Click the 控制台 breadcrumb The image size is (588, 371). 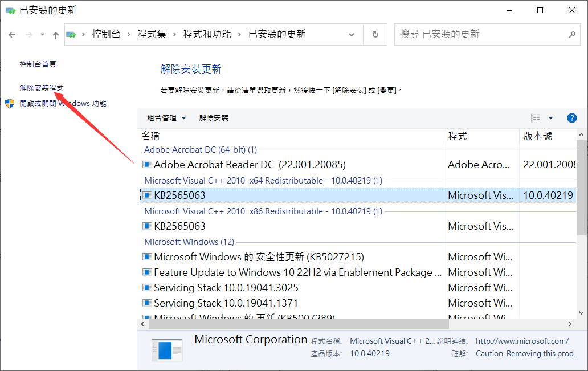[106, 34]
